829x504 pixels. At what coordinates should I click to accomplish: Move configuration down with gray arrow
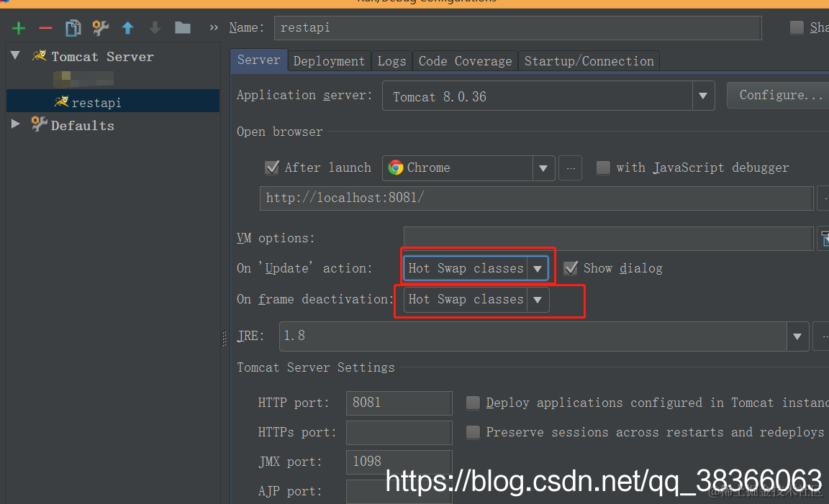click(155, 28)
